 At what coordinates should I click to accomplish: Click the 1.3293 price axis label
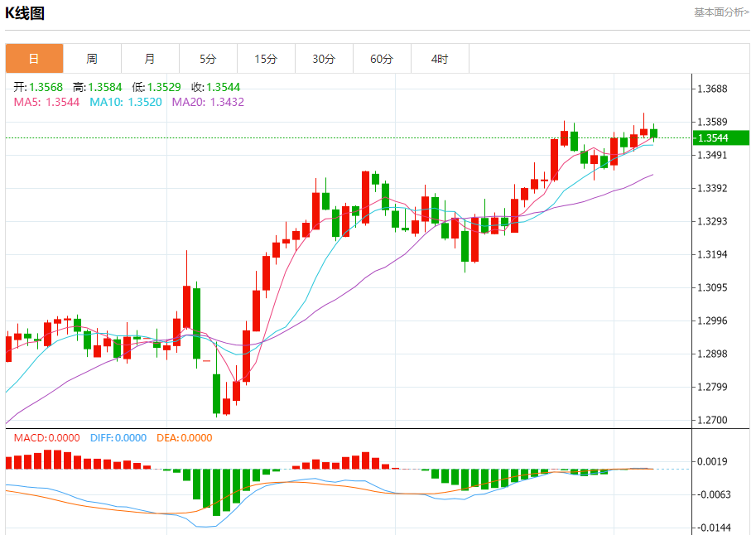(713, 221)
